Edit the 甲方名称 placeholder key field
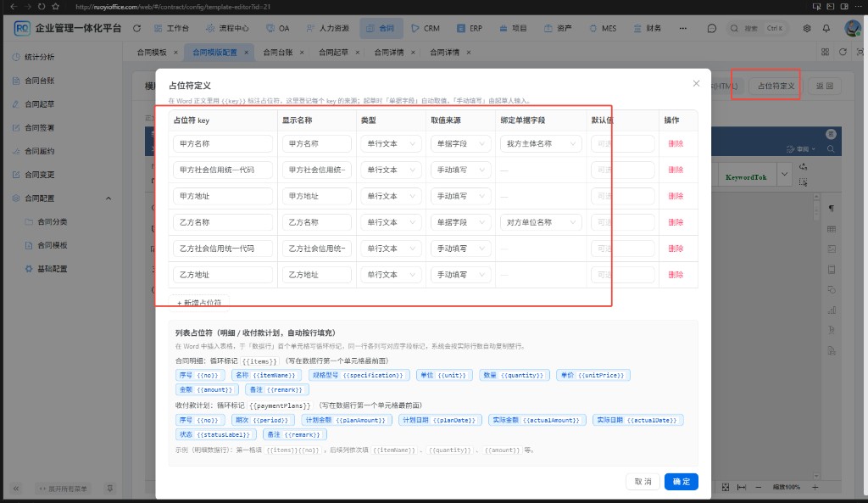 [223, 143]
